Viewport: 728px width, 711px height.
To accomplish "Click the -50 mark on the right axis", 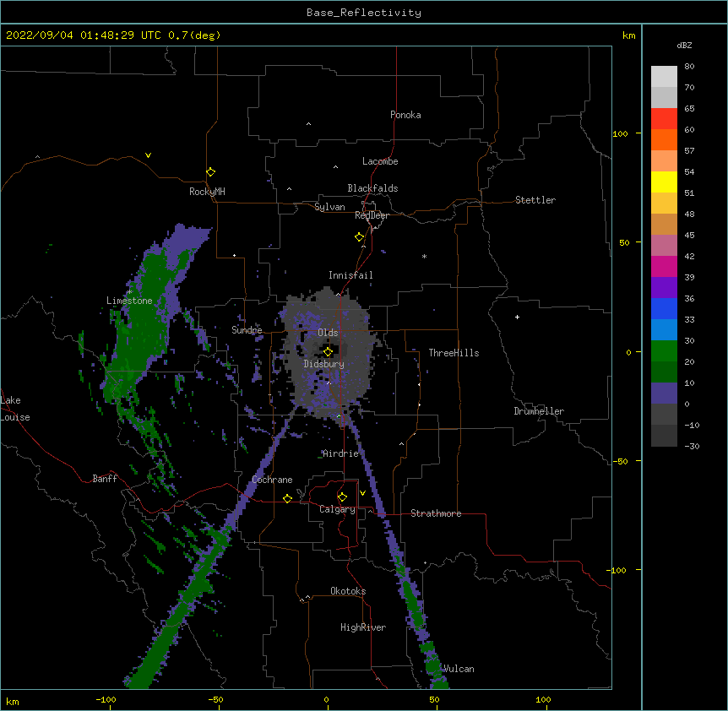I will point(620,461).
